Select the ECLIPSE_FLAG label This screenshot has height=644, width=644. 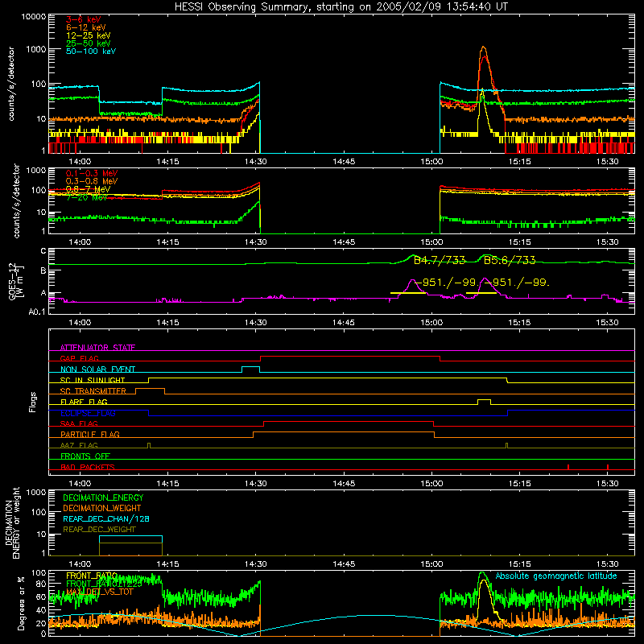[88, 413]
